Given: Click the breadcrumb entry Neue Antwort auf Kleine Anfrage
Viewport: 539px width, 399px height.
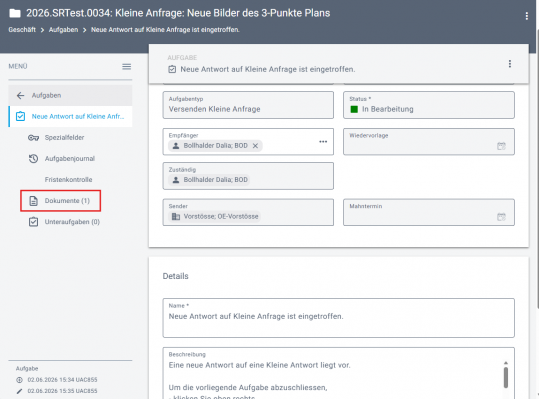Looking at the screenshot, I should point(165,30).
